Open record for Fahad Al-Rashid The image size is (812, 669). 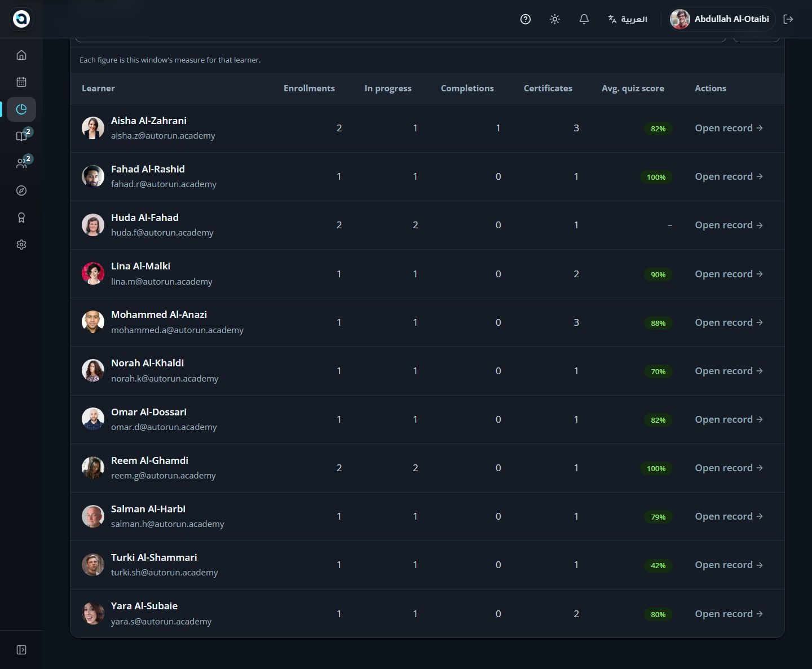tap(729, 176)
